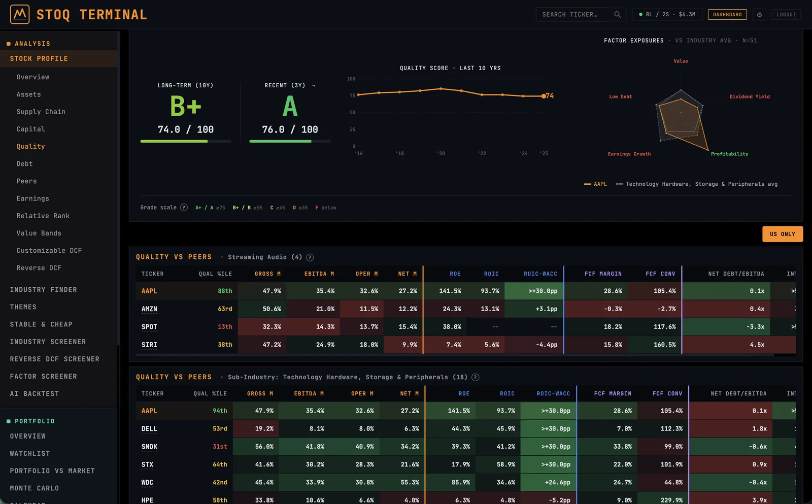The width and height of the screenshot is (812, 504).
Task: Open REVERSE DCF SCREENER
Action: click(55, 359)
